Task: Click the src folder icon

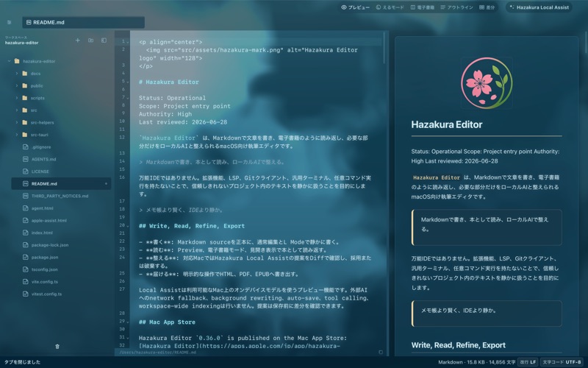Action: tap(25, 110)
